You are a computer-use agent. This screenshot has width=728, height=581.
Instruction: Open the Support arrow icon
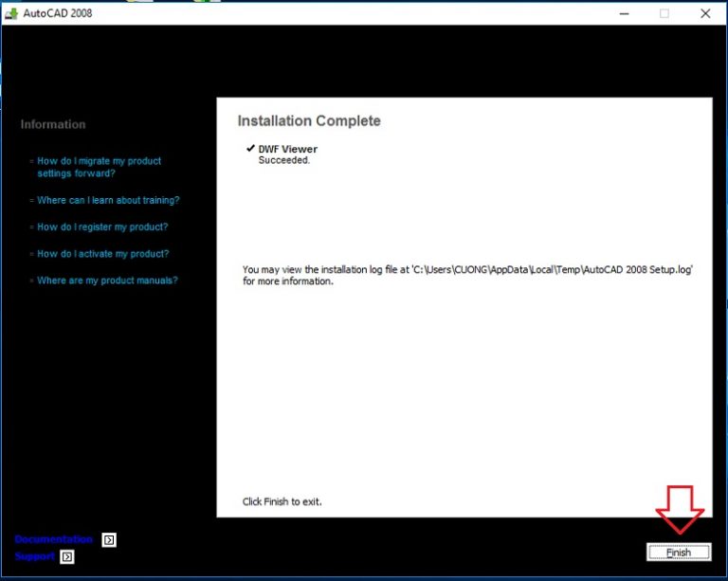tap(67, 556)
